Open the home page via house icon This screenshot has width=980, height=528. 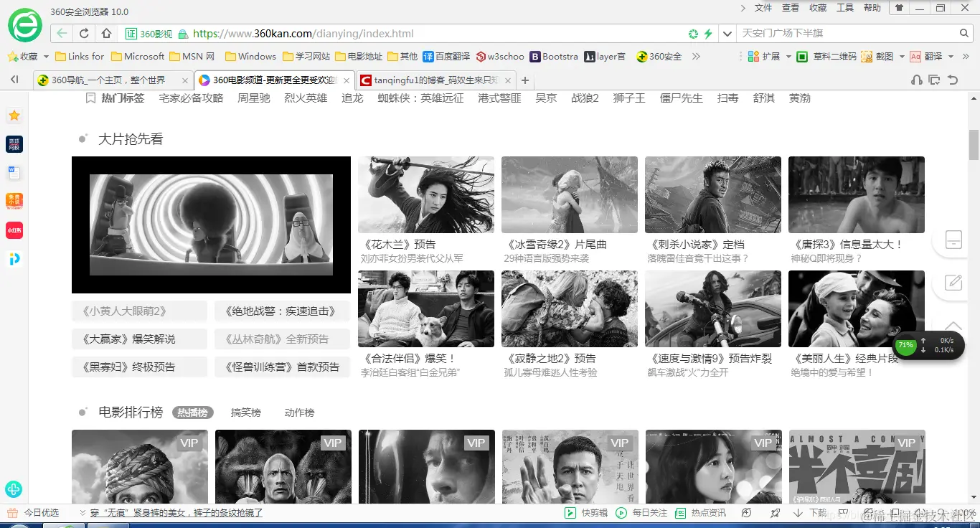(107, 34)
